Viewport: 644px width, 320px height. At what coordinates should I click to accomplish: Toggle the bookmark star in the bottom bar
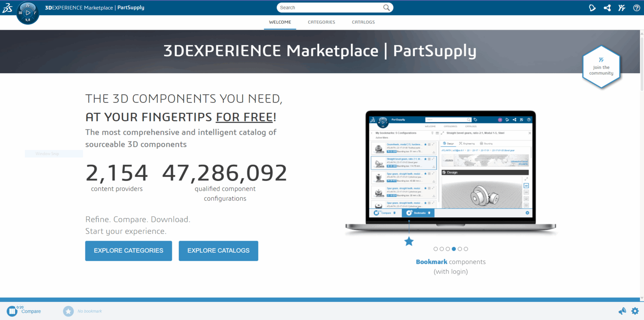click(68, 311)
